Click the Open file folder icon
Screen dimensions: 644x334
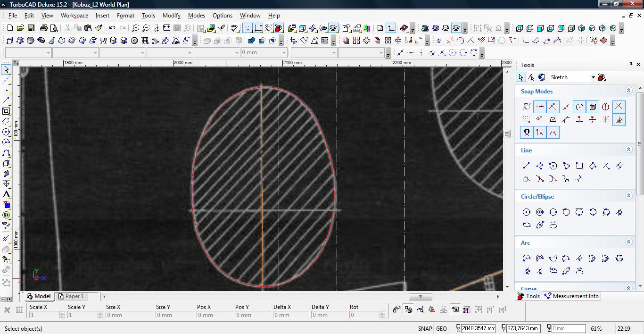21,28
